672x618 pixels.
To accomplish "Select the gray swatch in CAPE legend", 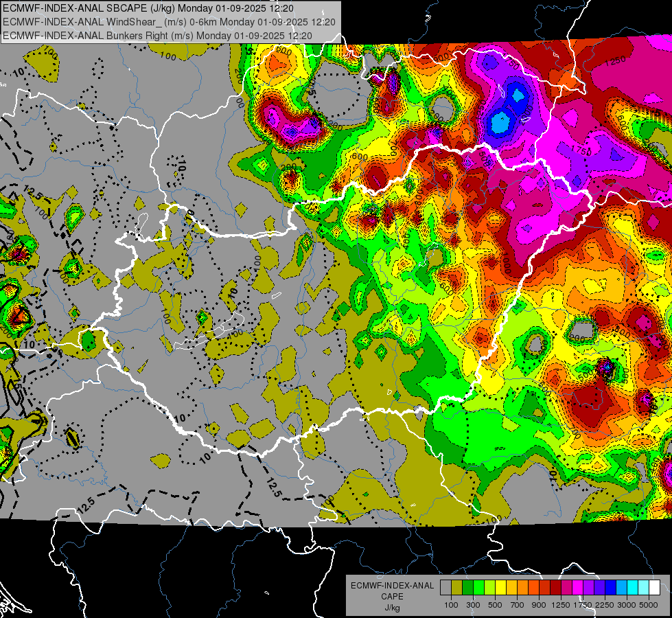I will click(x=445, y=587).
